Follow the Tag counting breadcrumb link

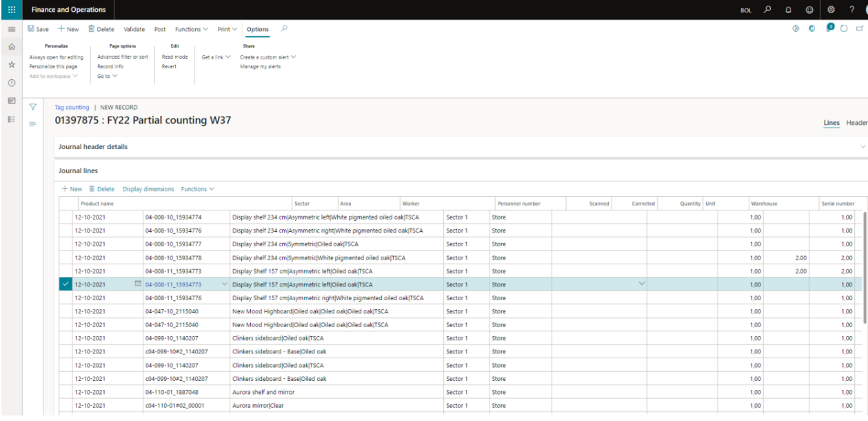pos(72,108)
